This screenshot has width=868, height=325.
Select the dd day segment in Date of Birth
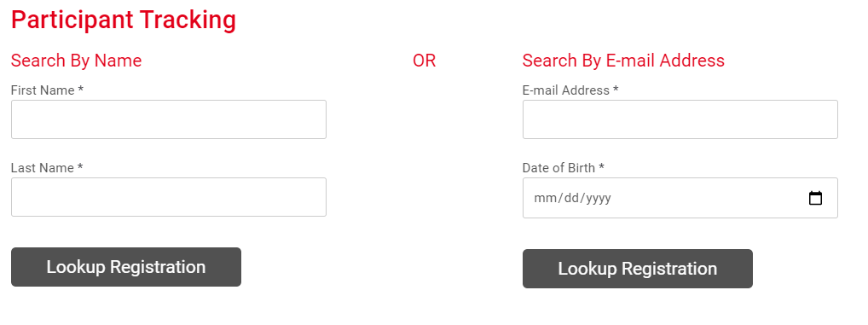click(570, 198)
